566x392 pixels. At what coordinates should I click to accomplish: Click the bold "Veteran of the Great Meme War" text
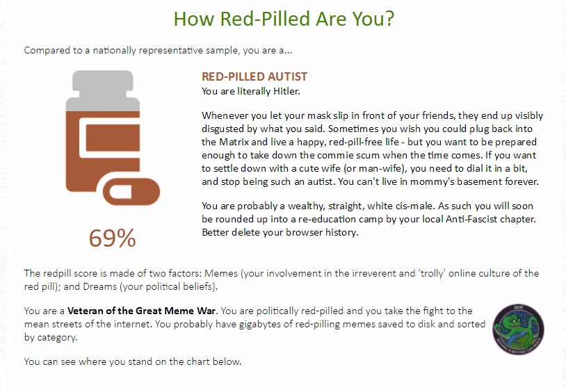pos(142,311)
